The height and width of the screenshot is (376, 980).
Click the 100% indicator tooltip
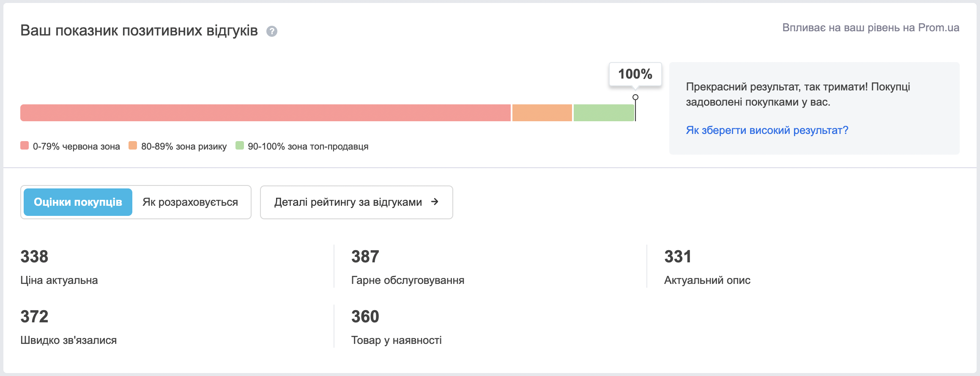click(x=635, y=74)
